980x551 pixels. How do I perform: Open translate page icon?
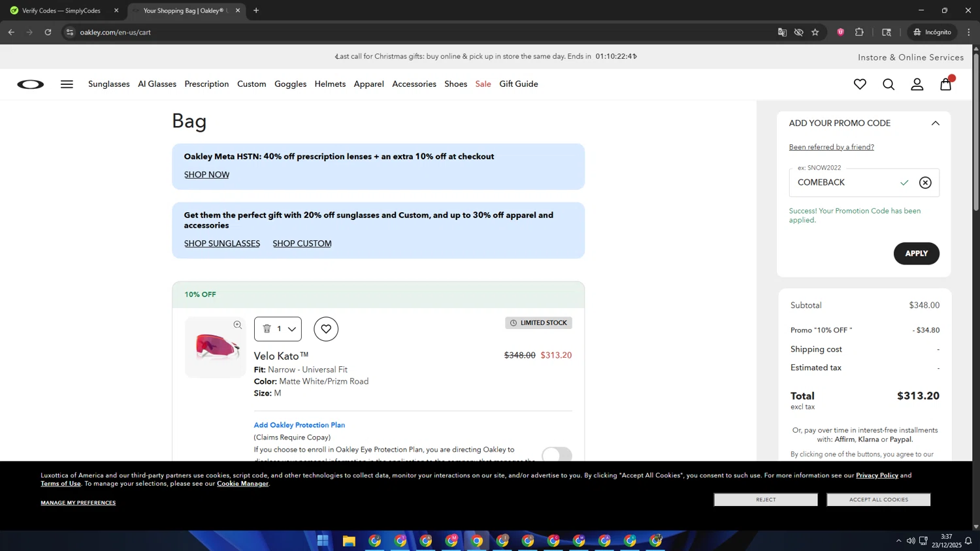coord(782,32)
